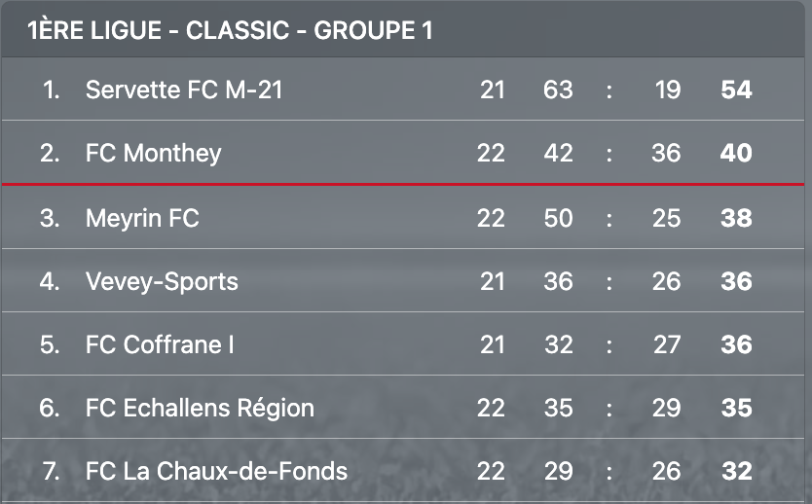Select FC Echallens Région team name

(x=200, y=408)
